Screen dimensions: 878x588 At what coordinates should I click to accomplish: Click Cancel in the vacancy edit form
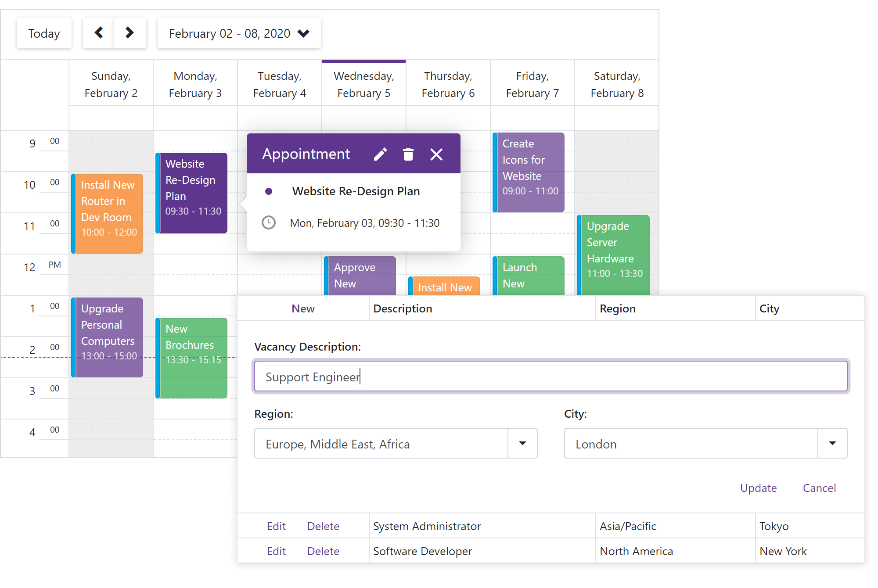pos(819,488)
